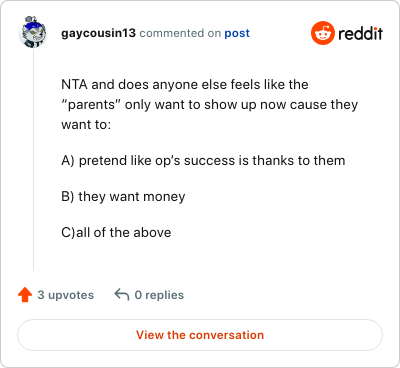Click the word "parents" in quotes
The height and width of the screenshot is (368, 400).
coord(91,105)
